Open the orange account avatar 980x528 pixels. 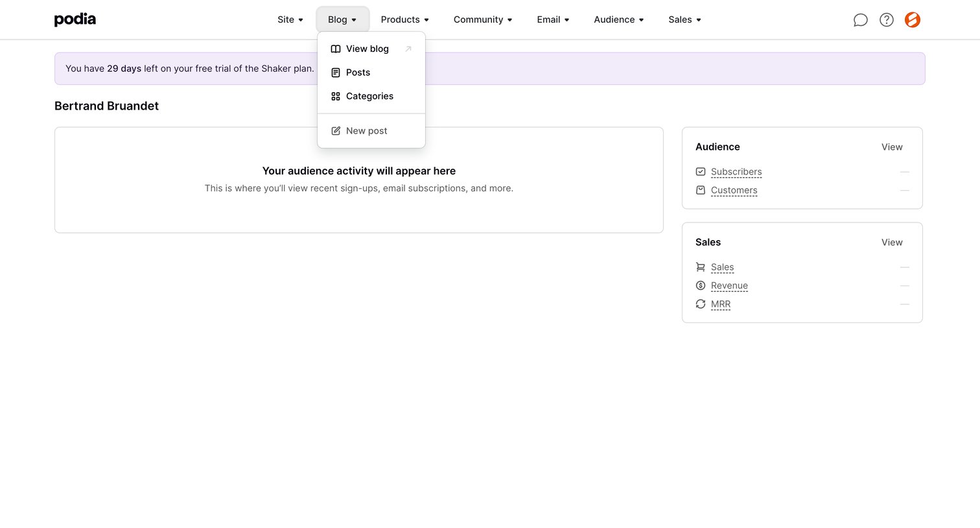pyautogui.click(x=913, y=20)
